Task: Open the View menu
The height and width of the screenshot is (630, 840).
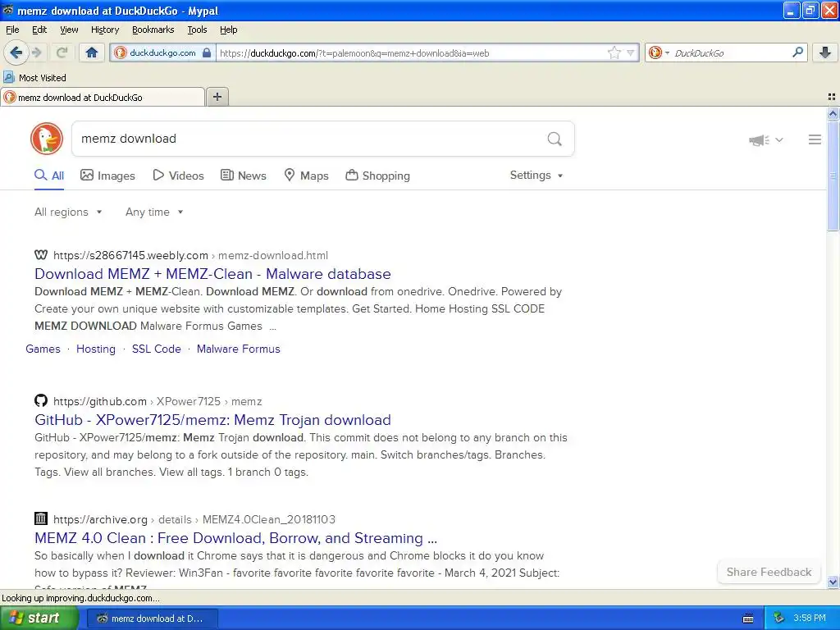Action: pyautogui.click(x=69, y=30)
